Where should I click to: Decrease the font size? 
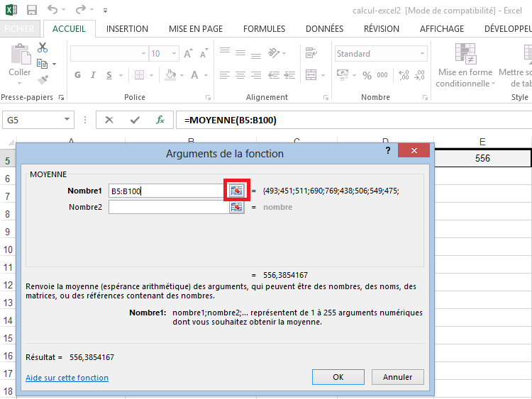click(x=204, y=54)
